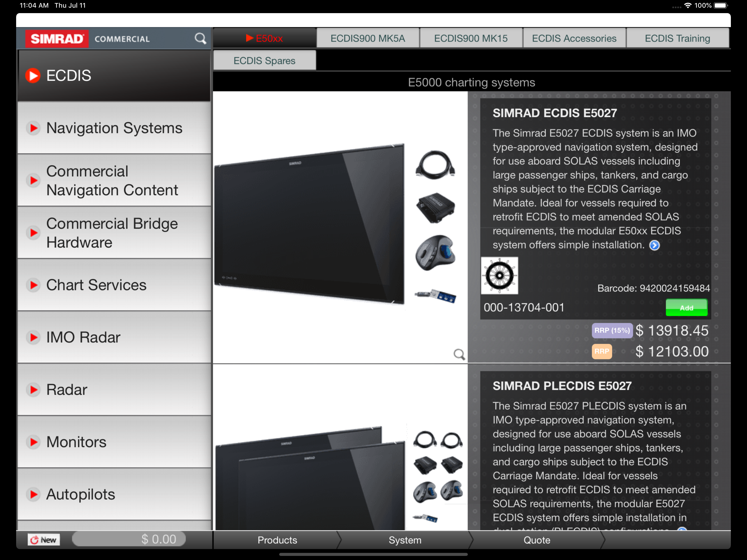Screen dimensions: 747x560
Task: Open the ECDIS E5027 monitor image
Action: [309, 224]
